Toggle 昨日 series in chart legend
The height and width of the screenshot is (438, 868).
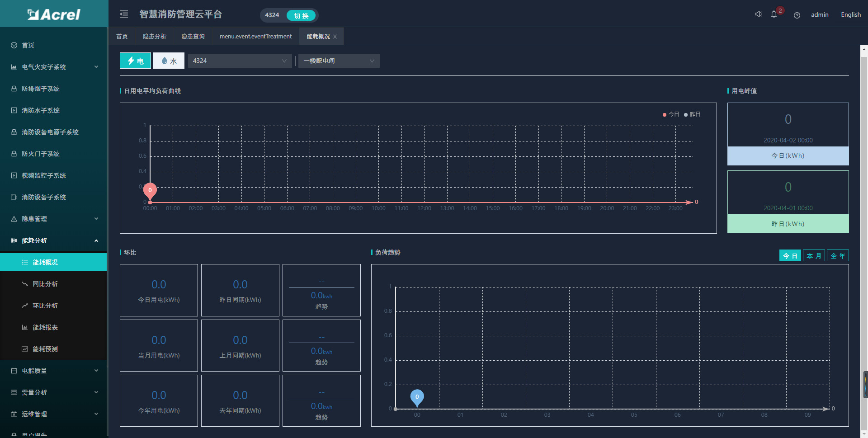click(x=692, y=114)
